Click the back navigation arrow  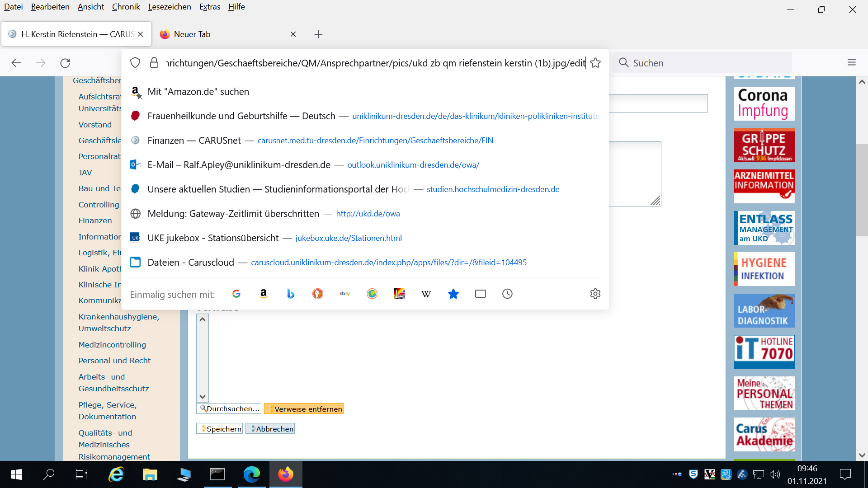tap(16, 63)
